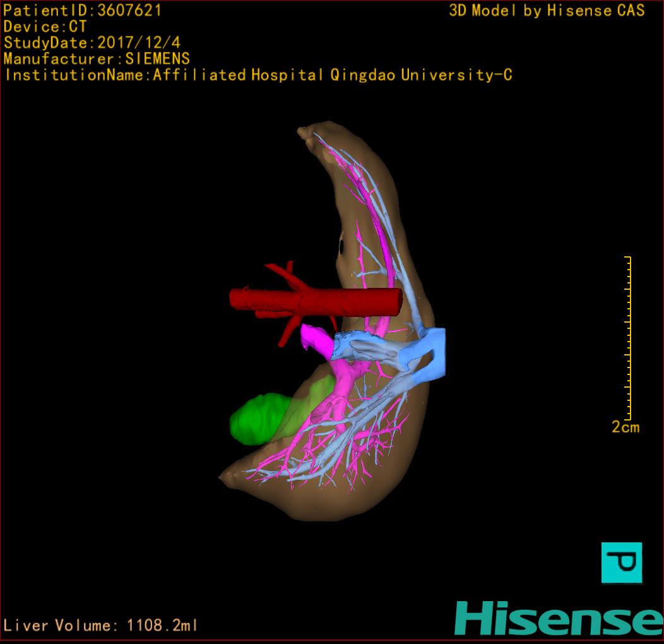Click the teal P orientation cube icon
Viewport: 664px width, 644px height.
(622, 563)
